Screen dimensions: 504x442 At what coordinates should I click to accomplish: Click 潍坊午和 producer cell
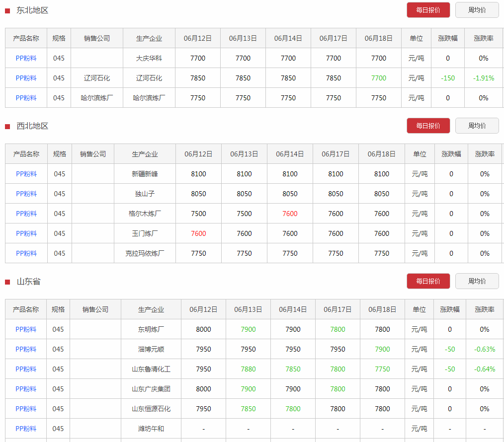point(151,429)
